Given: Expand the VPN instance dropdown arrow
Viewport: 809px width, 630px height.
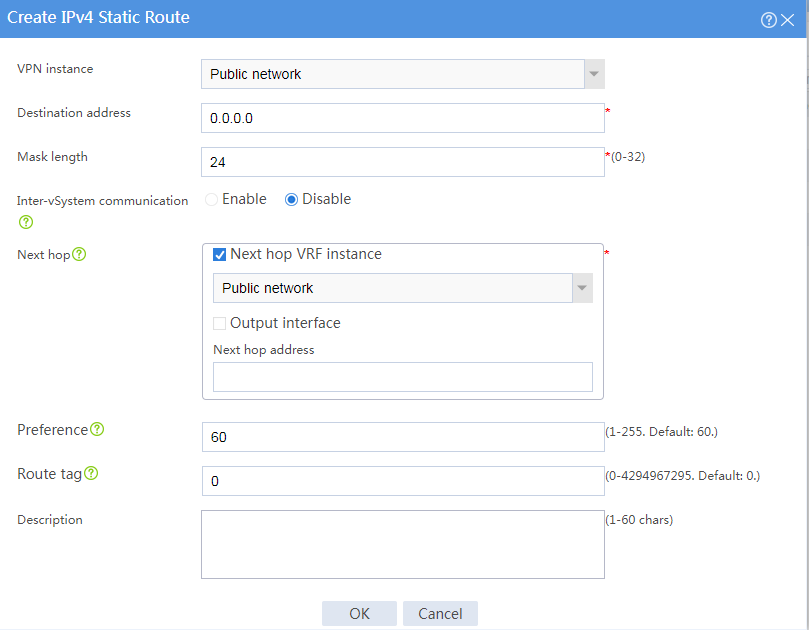Looking at the screenshot, I should pyautogui.click(x=594, y=74).
